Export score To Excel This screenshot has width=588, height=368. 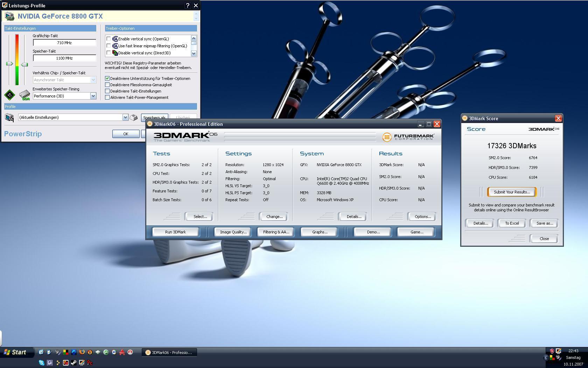pyautogui.click(x=512, y=223)
